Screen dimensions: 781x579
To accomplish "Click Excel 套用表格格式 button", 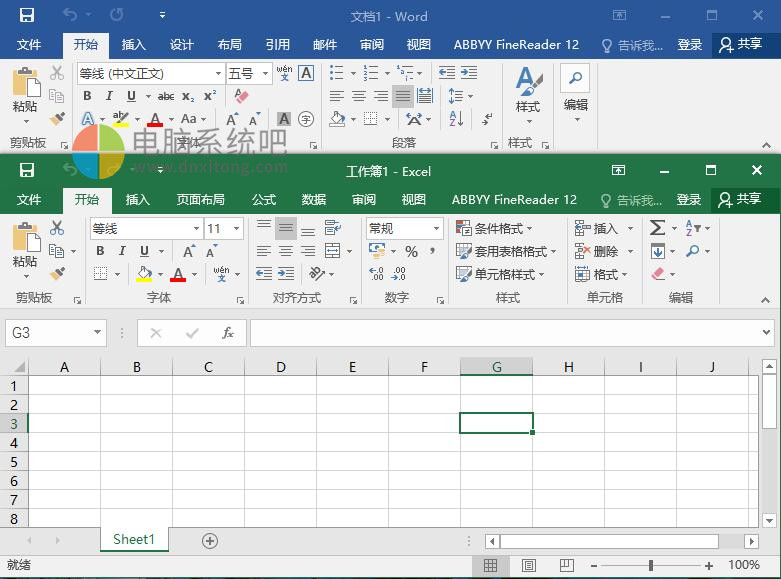I will click(506, 251).
